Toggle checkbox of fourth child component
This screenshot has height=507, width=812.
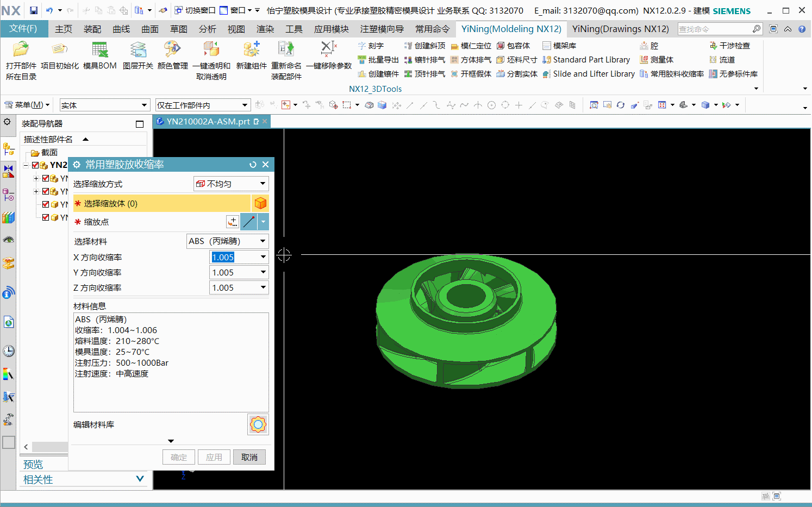[x=46, y=217]
